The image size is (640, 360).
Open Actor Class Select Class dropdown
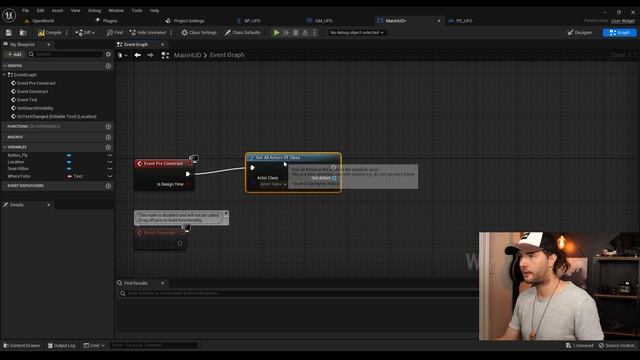coord(273,184)
